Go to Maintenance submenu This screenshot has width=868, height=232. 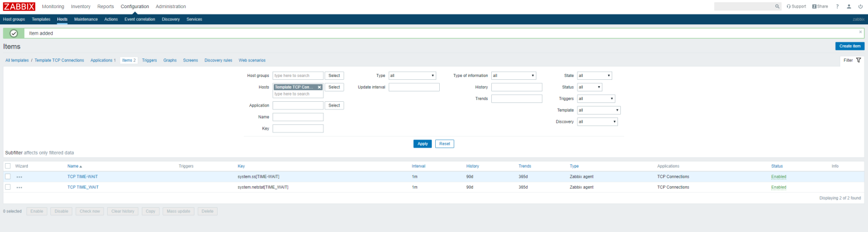86,19
